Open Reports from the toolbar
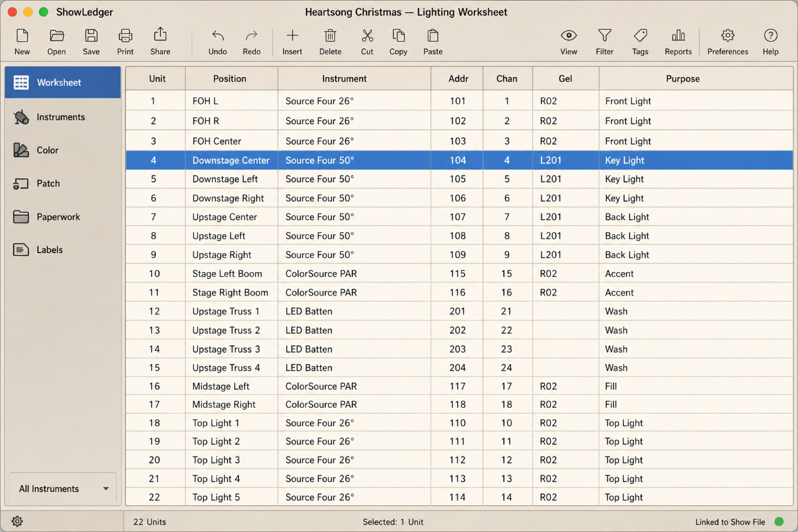 678,42
